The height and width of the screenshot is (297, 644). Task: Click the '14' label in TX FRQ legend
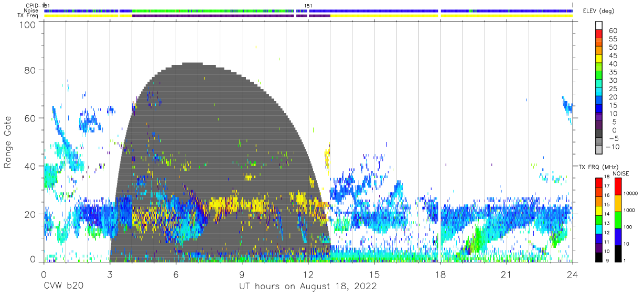[607, 214]
